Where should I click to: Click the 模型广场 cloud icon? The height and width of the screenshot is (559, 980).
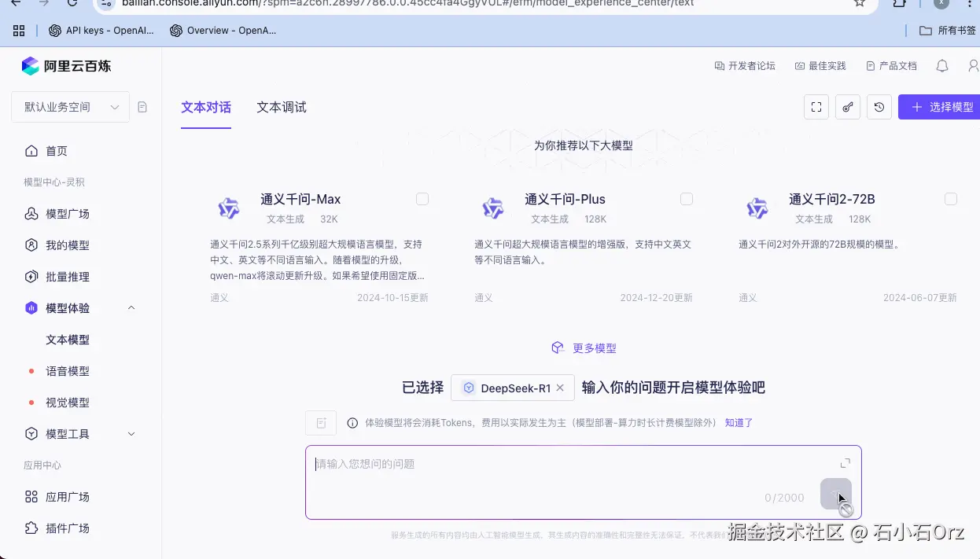coord(31,214)
